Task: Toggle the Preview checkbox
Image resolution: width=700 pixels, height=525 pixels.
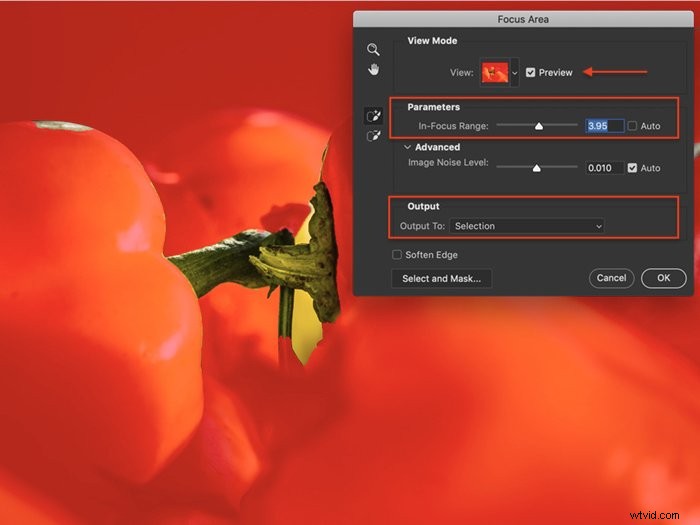Action: point(530,72)
